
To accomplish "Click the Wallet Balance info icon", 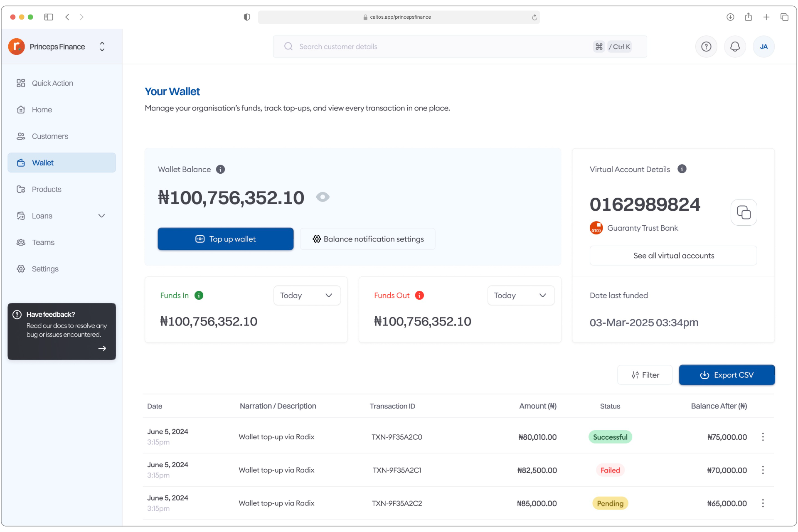I will 221,170.
